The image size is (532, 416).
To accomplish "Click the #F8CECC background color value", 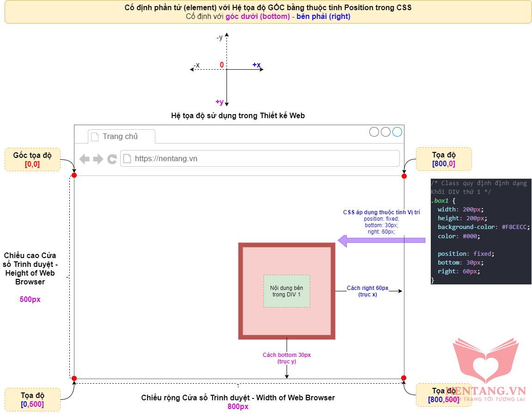I will point(515,227).
